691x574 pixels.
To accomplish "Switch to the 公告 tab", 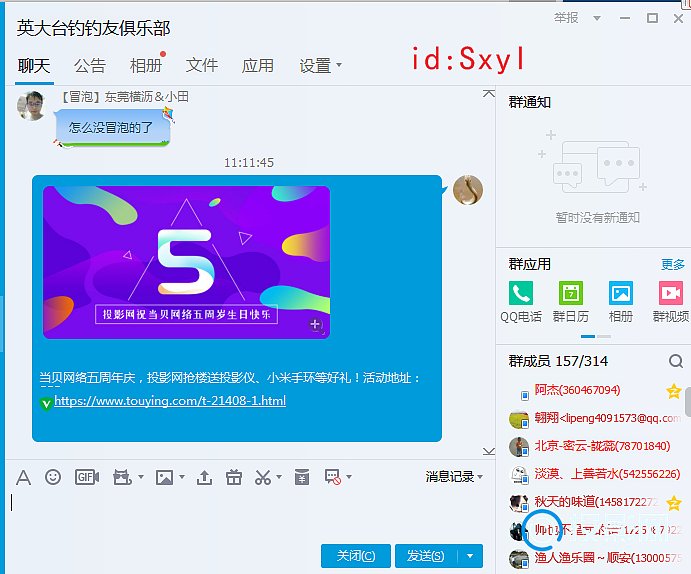I will (90, 66).
